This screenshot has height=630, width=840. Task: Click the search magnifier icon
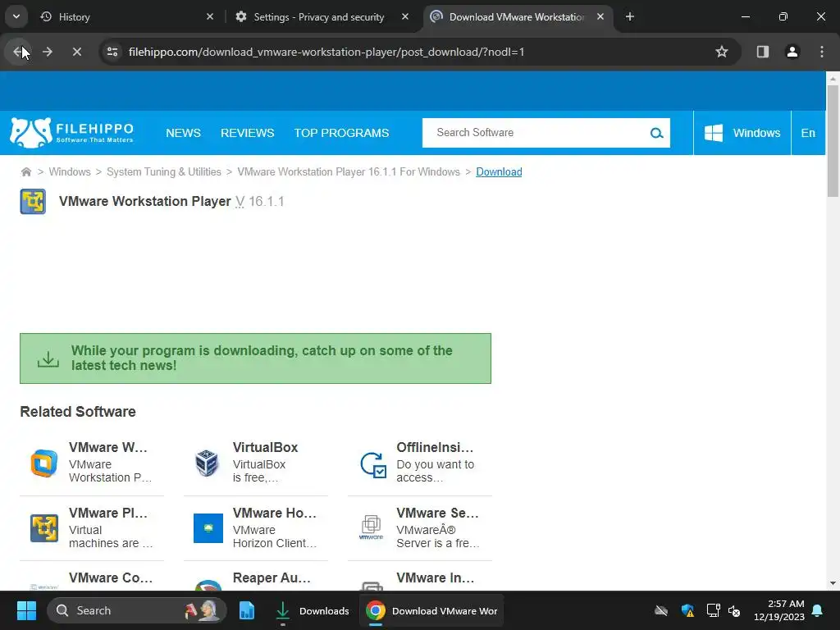(657, 133)
